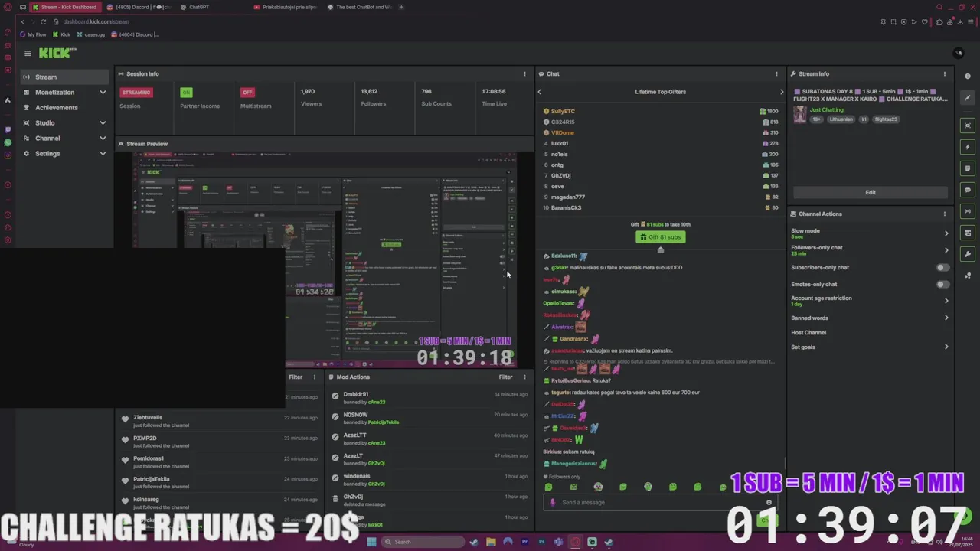Click the chat identity icon in message input
The width and height of the screenshot is (980, 551).
pos(553,503)
